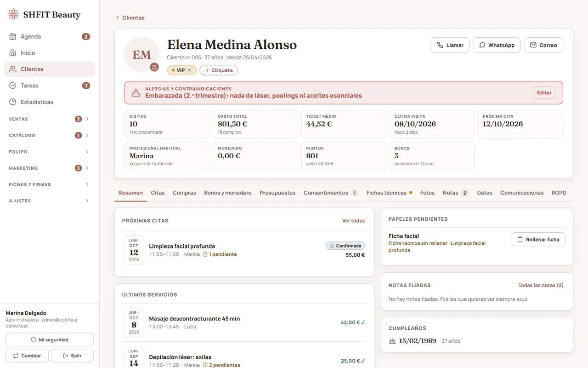Remove the VIP tag with its x icon
This screenshot has height=368, width=588.
(189, 70)
